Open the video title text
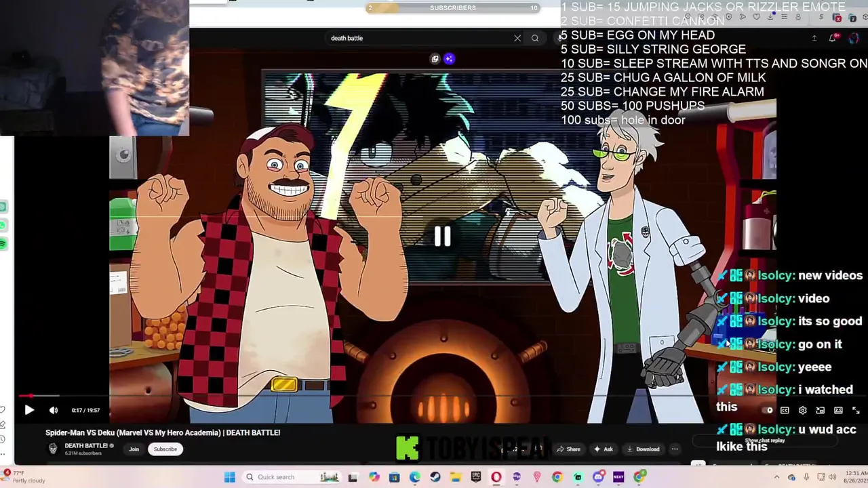This screenshot has width=868, height=488. [163, 432]
